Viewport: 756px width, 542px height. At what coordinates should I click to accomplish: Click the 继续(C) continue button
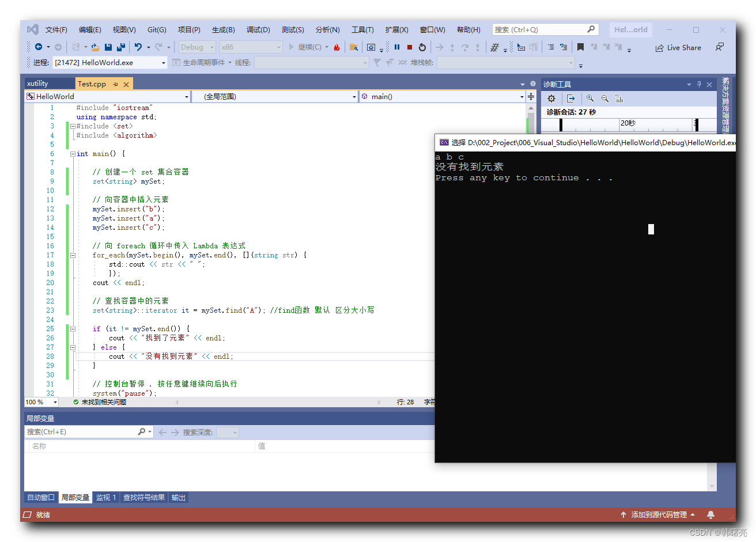pos(305,47)
